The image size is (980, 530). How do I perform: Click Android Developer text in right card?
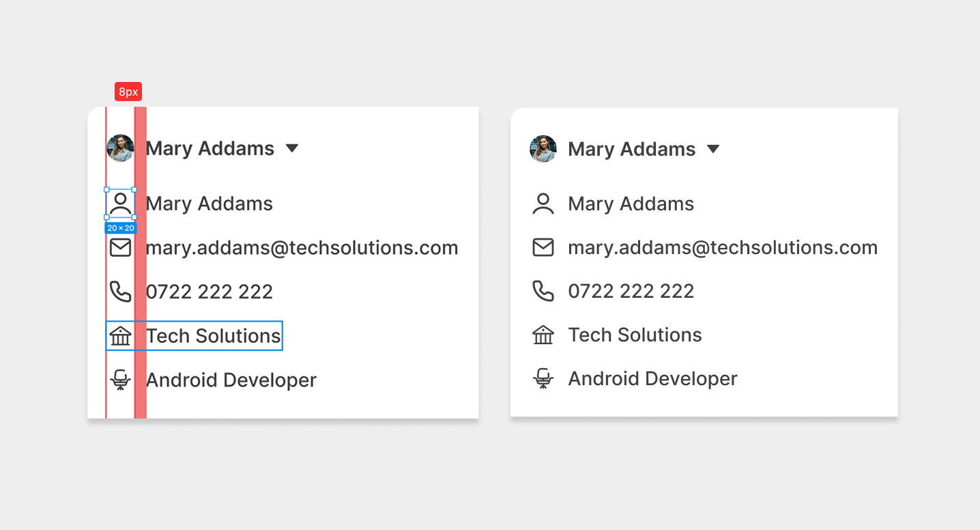click(x=652, y=378)
